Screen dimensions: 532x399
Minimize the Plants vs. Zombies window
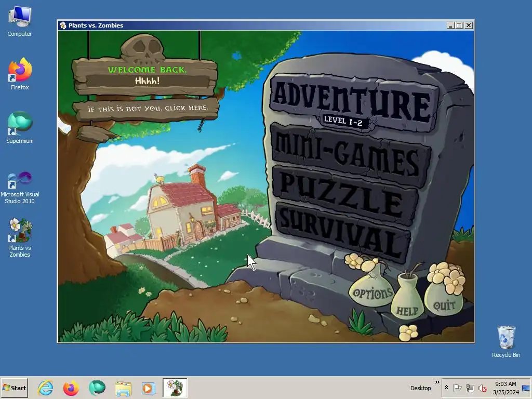coord(450,25)
